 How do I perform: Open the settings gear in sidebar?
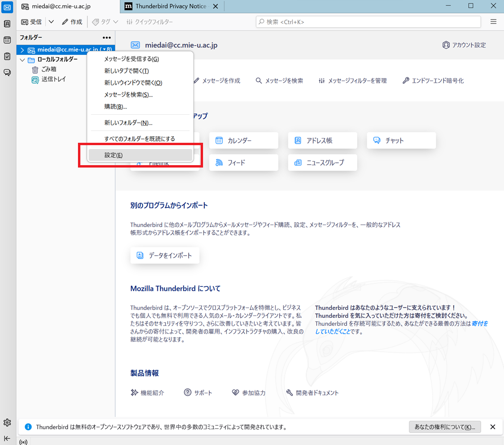pos(7,423)
